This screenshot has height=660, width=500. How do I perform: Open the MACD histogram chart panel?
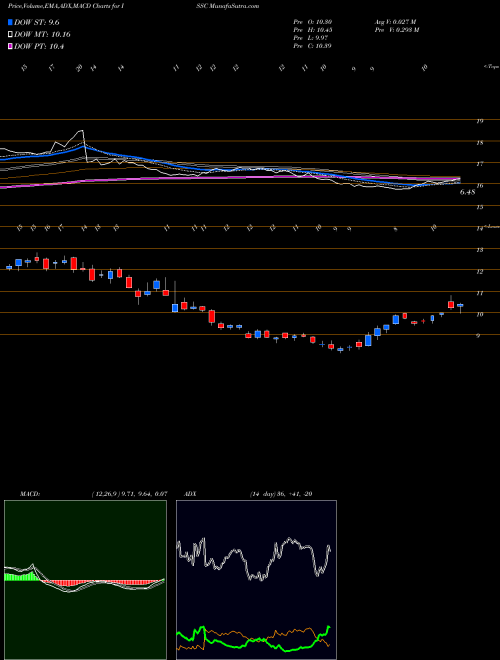85,580
